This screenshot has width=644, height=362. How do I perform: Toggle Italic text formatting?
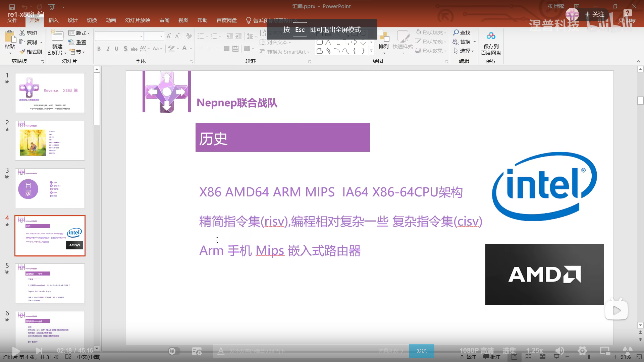click(108, 49)
